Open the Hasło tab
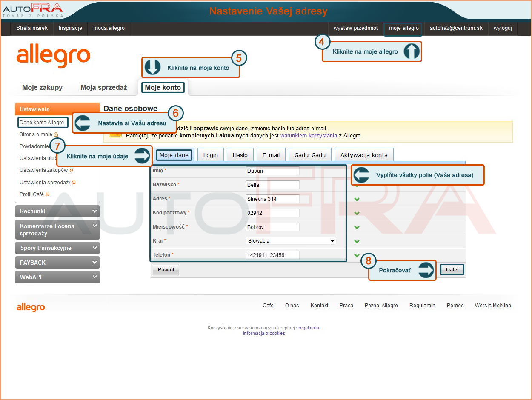The height and width of the screenshot is (400, 532). (x=240, y=155)
